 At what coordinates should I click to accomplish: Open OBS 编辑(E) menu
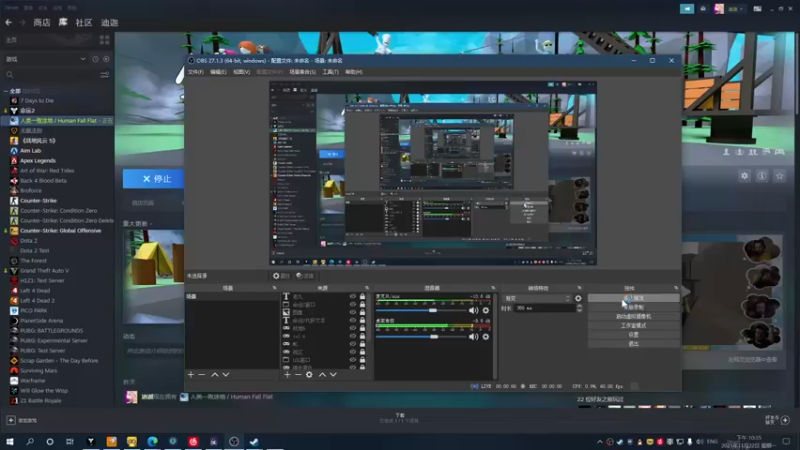[x=218, y=72]
